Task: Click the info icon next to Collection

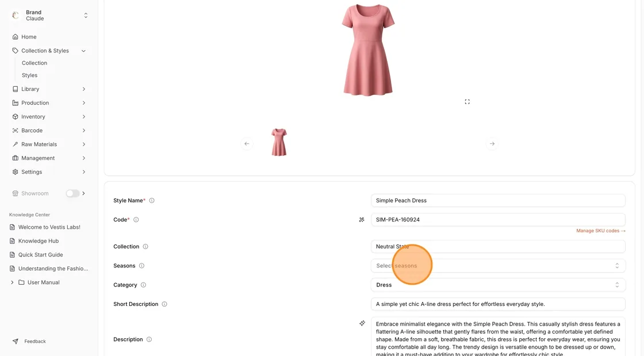Action: point(145,247)
